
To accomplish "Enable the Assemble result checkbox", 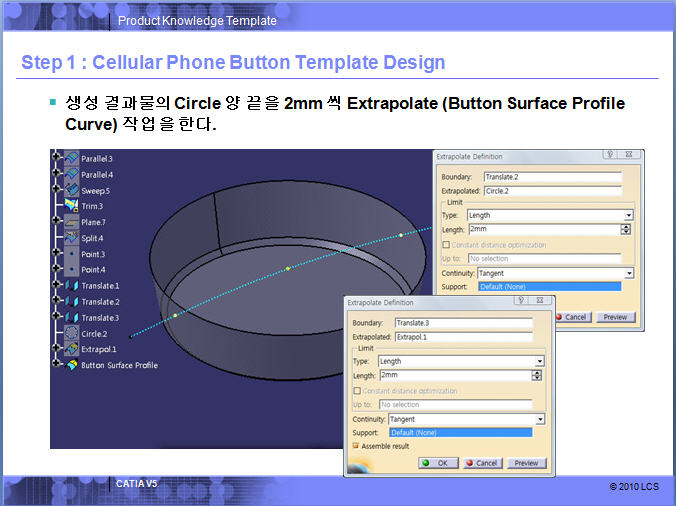I will click(x=356, y=445).
